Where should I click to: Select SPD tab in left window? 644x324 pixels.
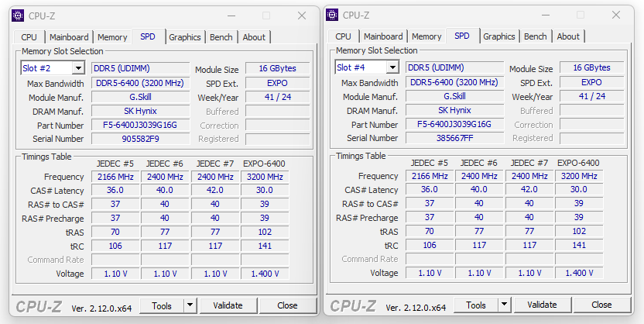(148, 36)
